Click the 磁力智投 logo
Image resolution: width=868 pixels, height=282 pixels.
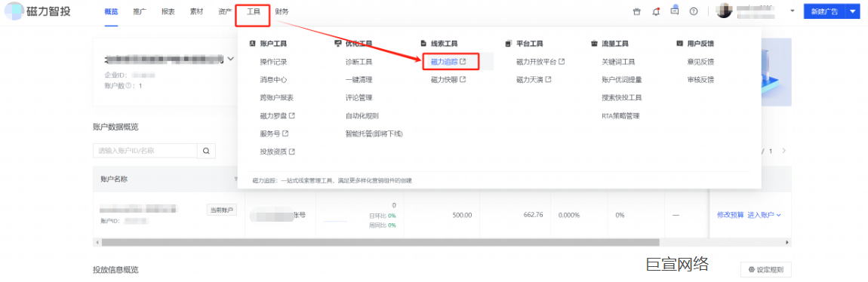pos(38,11)
